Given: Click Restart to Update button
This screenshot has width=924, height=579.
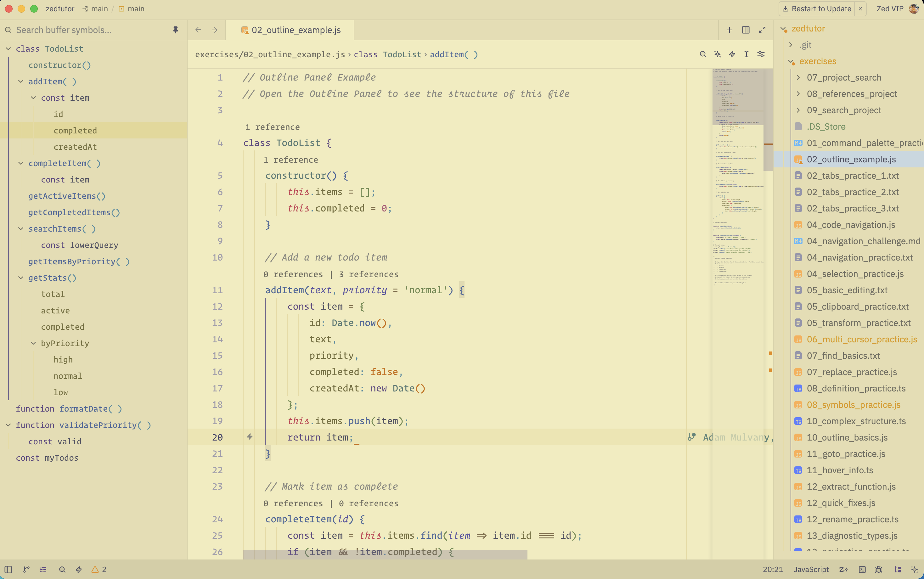Looking at the screenshot, I should tap(817, 8).
